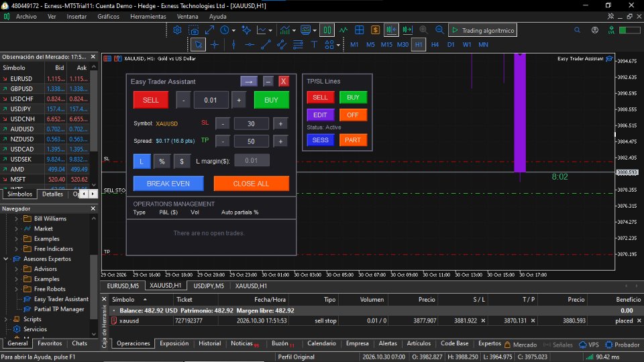
Task: Click the BREAK EVEN button
Action: click(168, 184)
